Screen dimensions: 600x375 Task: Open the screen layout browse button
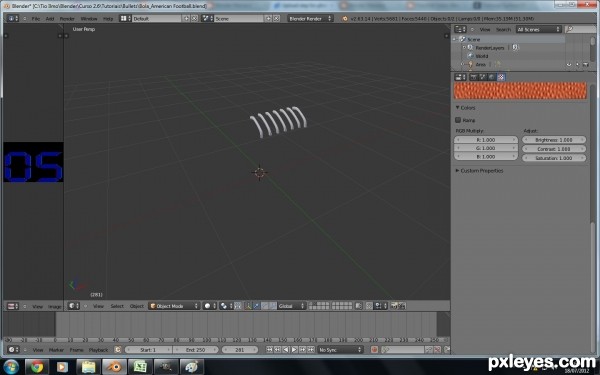tap(125, 18)
